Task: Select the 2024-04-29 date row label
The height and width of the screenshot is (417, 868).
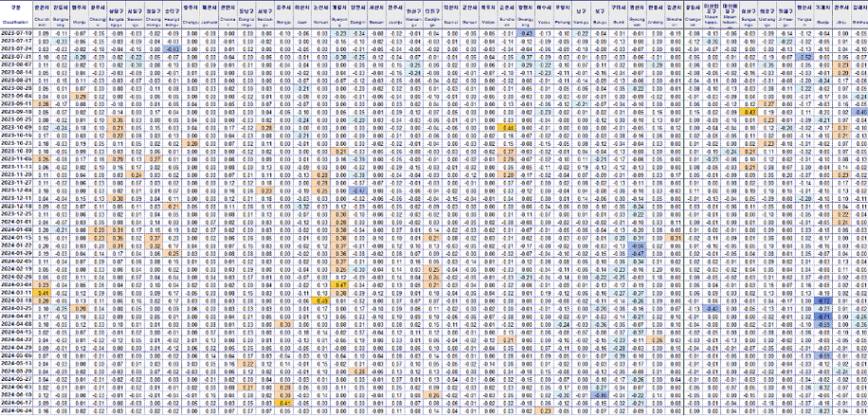Action: (16, 347)
